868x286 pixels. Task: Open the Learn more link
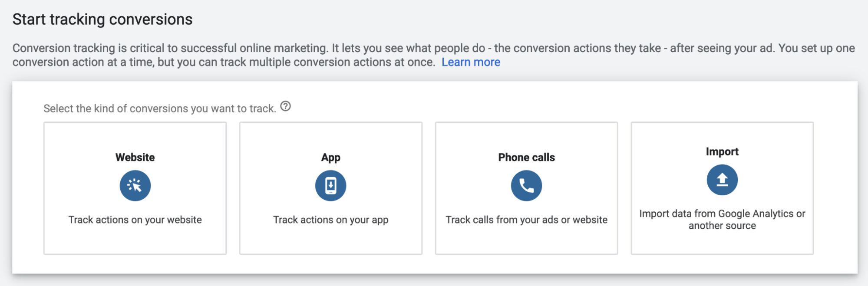(x=471, y=62)
